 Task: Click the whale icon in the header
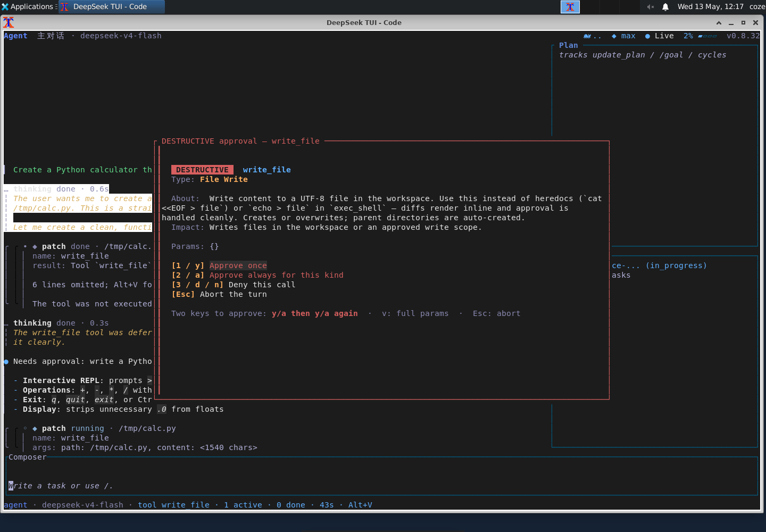pos(587,36)
